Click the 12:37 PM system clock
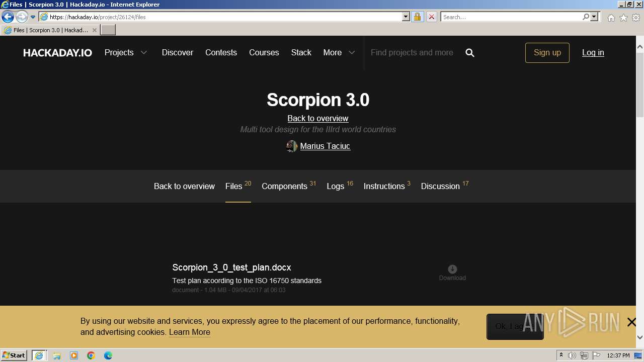The height and width of the screenshot is (362, 644). [618, 355]
